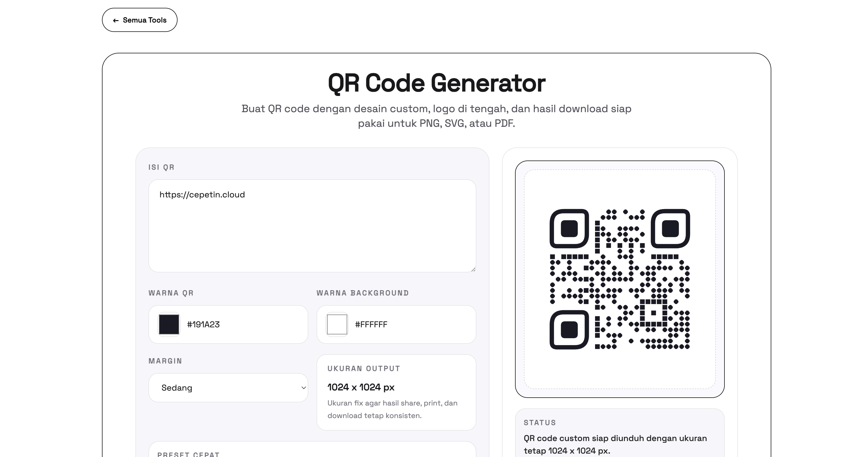
Task: Click the https://cepetin.cloud text in the text area
Action: 202,195
